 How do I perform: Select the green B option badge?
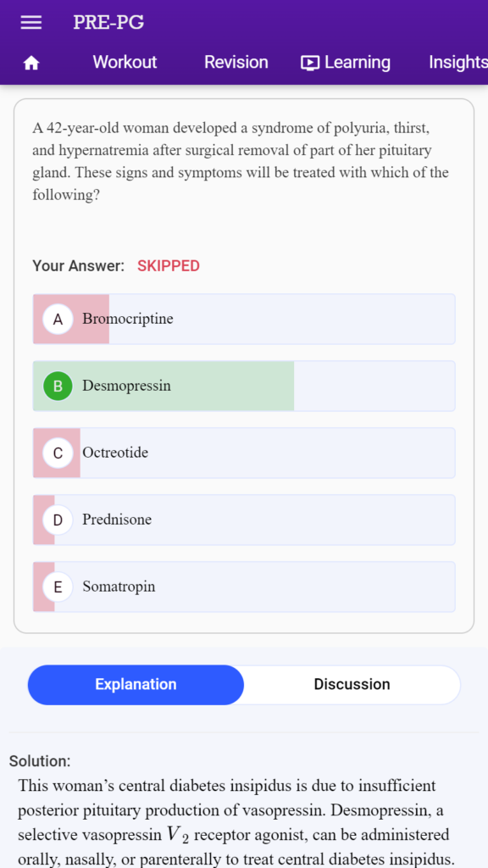coord(58,386)
